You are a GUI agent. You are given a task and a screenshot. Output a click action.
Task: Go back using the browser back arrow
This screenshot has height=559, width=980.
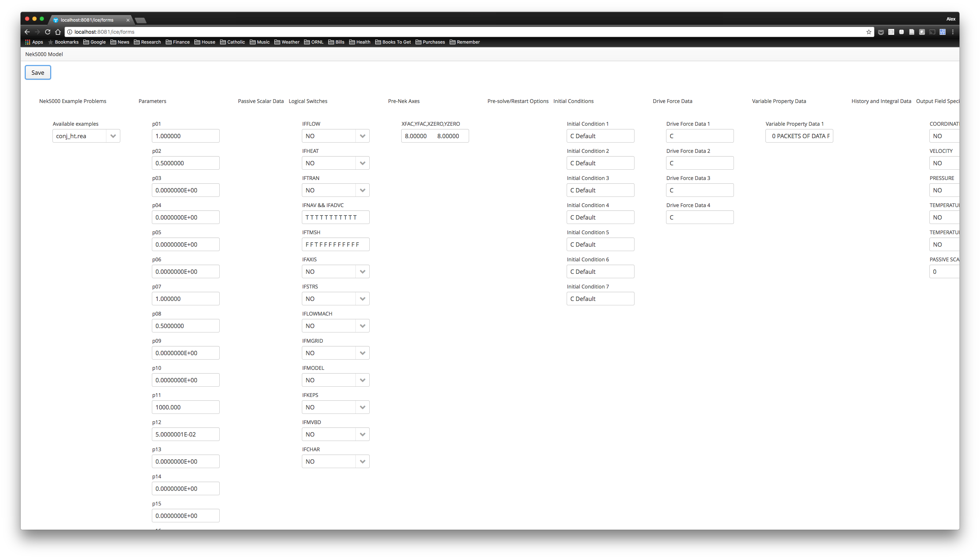click(x=27, y=32)
